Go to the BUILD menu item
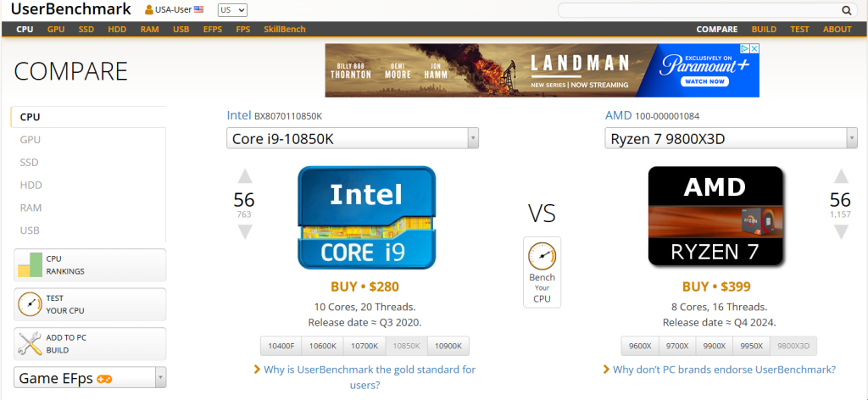868x400 pixels. [x=763, y=30]
